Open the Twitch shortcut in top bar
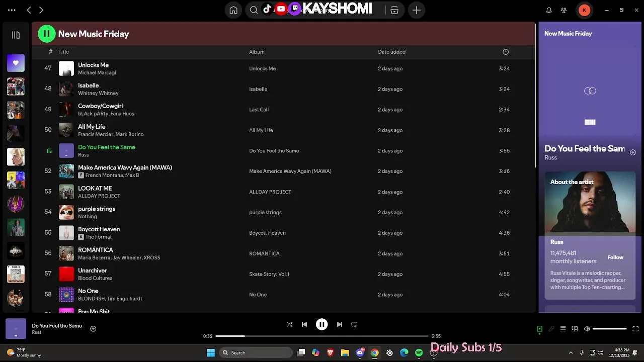 pyautogui.click(x=295, y=9)
